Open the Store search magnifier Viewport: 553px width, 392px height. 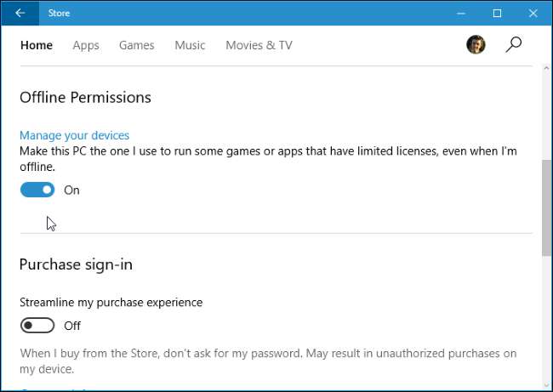coord(513,45)
